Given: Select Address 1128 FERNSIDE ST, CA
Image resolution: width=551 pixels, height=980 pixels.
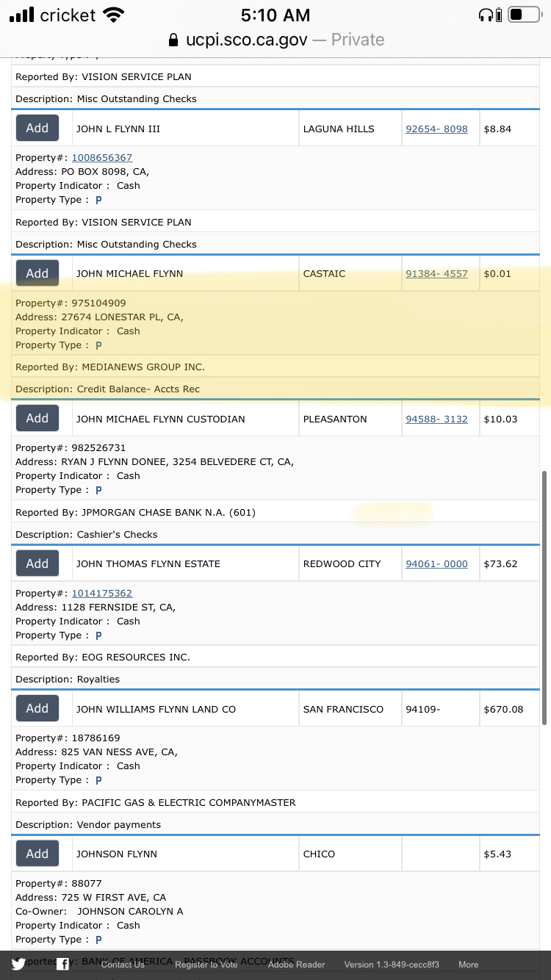Looking at the screenshot, I should (96, 608).
